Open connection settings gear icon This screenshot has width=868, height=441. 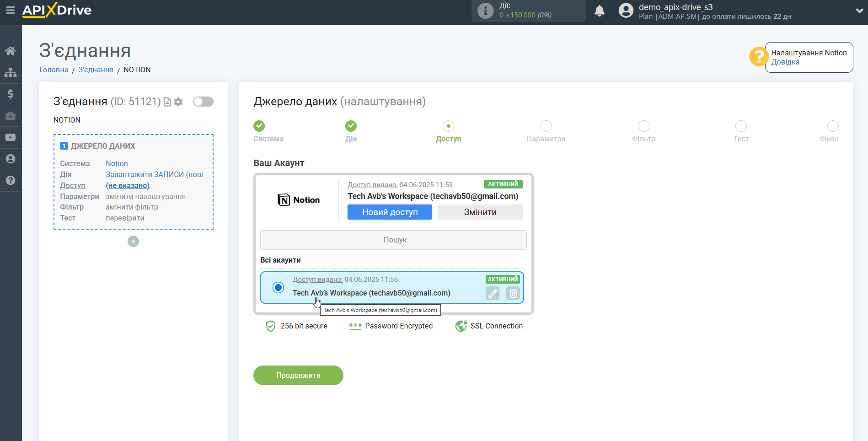tap(178, 102)
